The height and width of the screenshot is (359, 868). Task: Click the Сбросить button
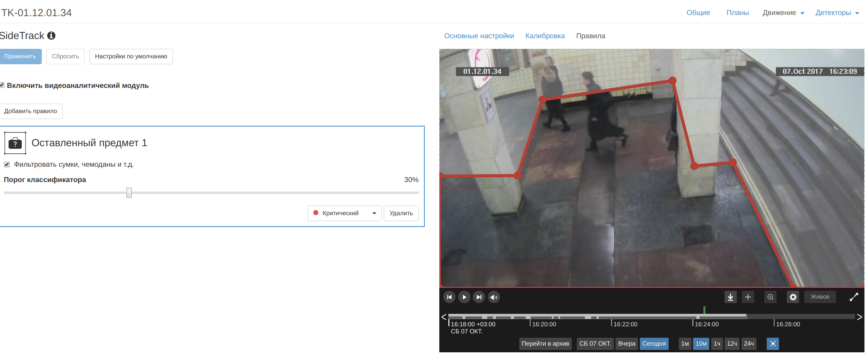[x=65, y=56]
